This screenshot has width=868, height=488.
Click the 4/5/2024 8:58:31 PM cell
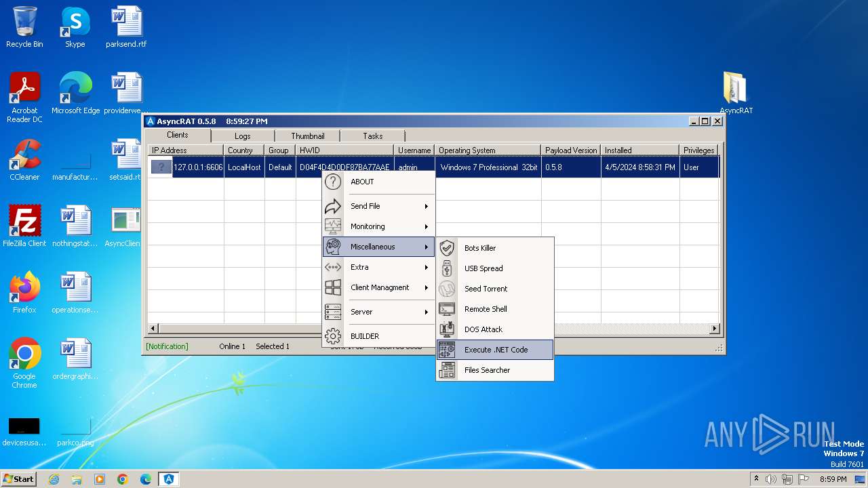[640, 167]
